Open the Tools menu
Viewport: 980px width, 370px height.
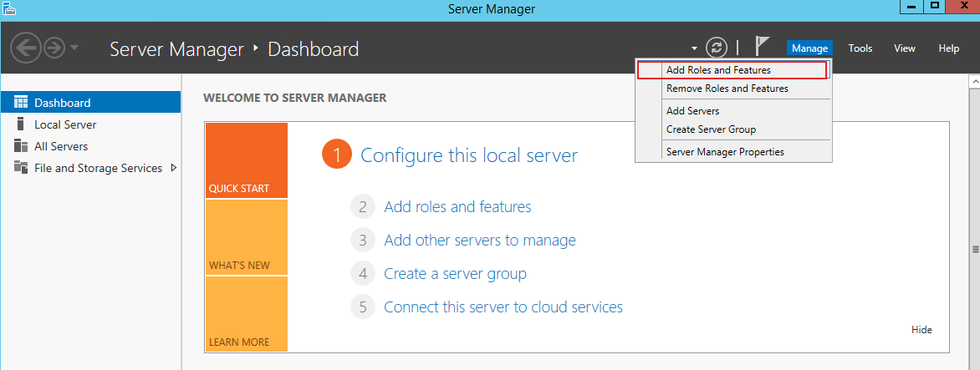[860, 48]
